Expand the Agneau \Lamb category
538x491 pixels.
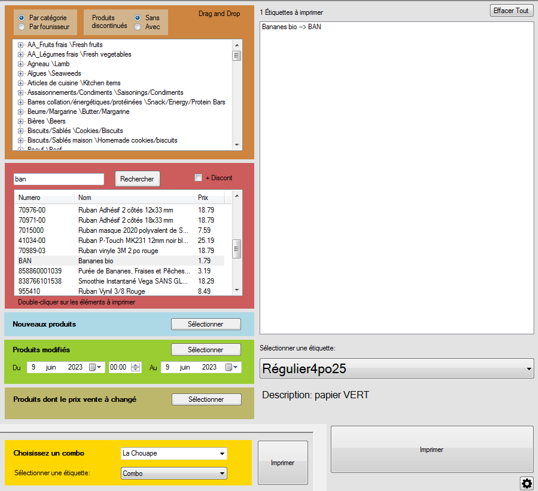[x=21, y=64]
